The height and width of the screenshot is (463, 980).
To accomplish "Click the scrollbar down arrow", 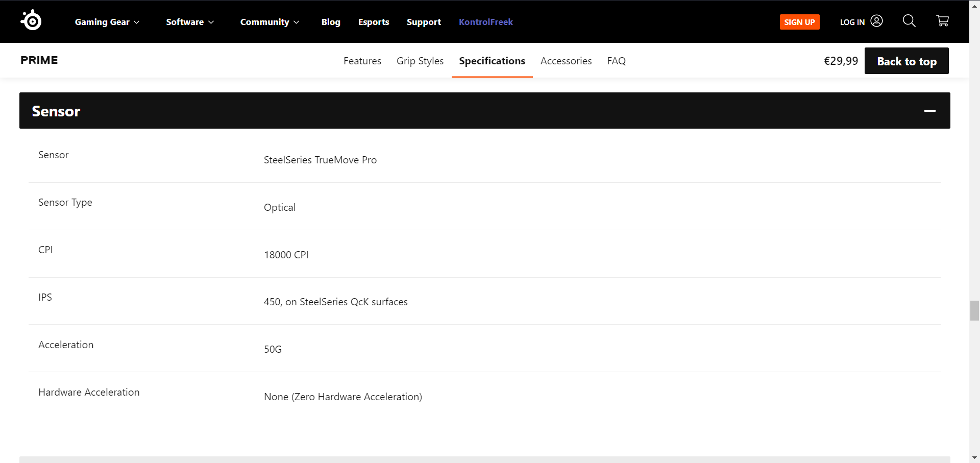I will (974, 458).
